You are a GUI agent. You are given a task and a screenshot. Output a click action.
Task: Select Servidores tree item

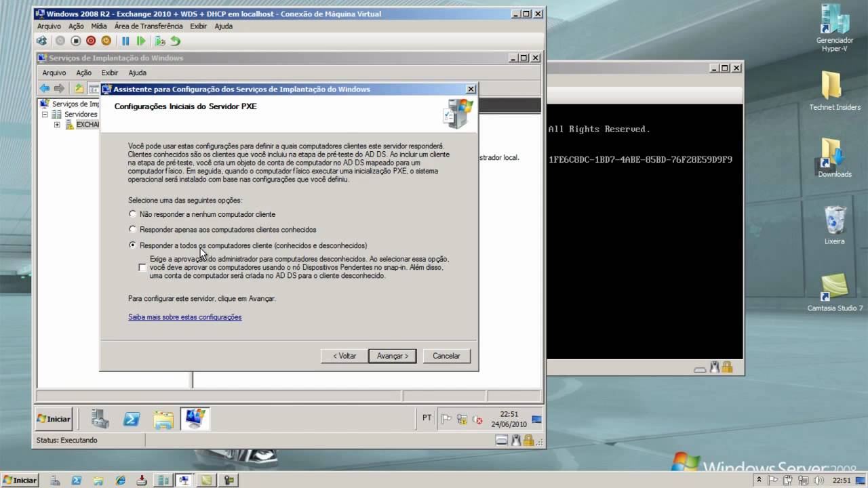(75, 115)
